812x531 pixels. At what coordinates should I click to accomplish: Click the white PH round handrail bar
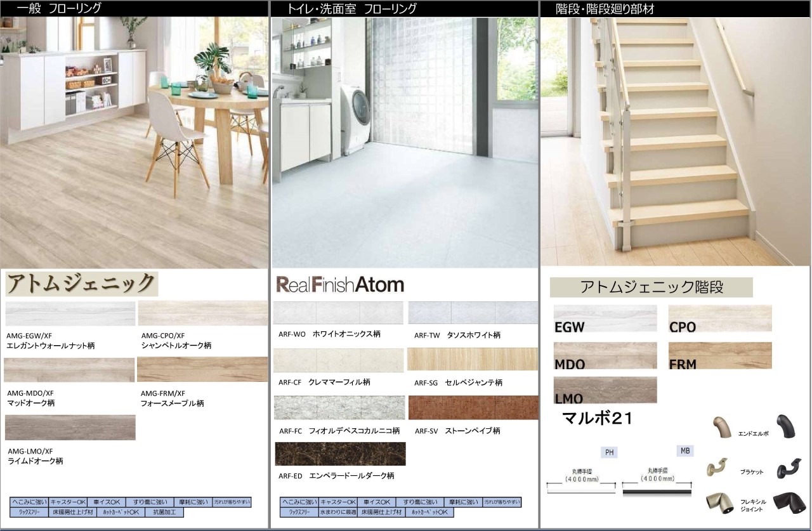coord(581,492)
